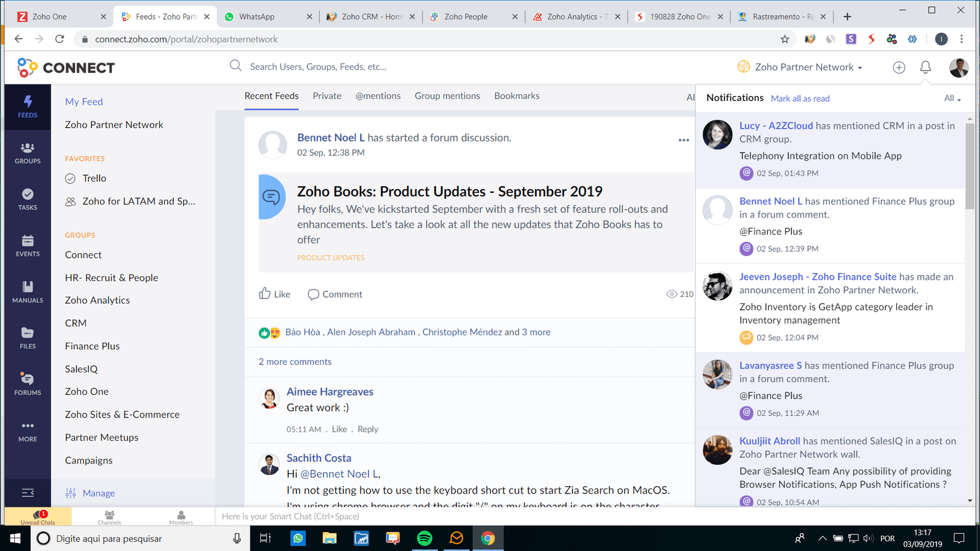
Task: Open Unread Chats in bottom bar
Action: pyautogui.click(x=38, y=517)
